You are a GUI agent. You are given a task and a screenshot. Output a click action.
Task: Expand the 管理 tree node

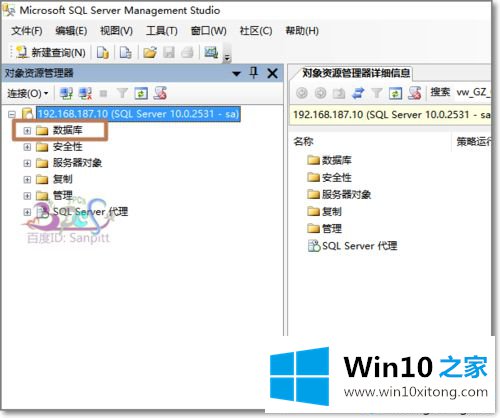pos(27,196)
